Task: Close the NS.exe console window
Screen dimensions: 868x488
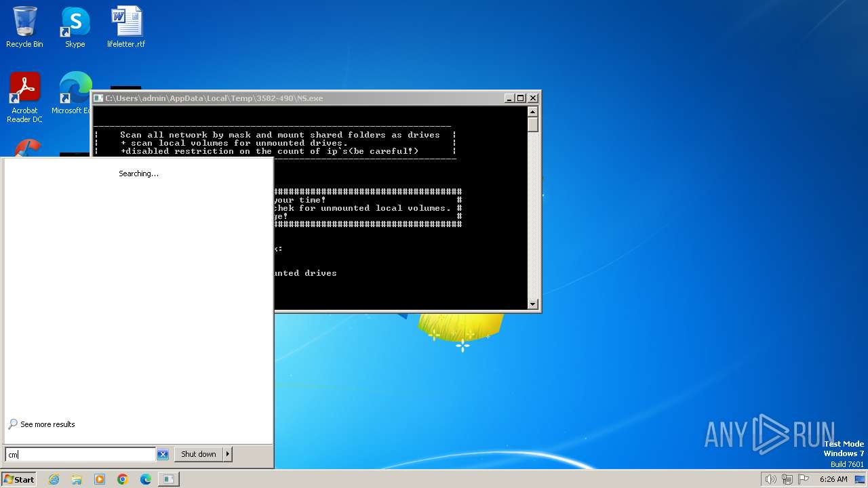Action: [533, 98]
